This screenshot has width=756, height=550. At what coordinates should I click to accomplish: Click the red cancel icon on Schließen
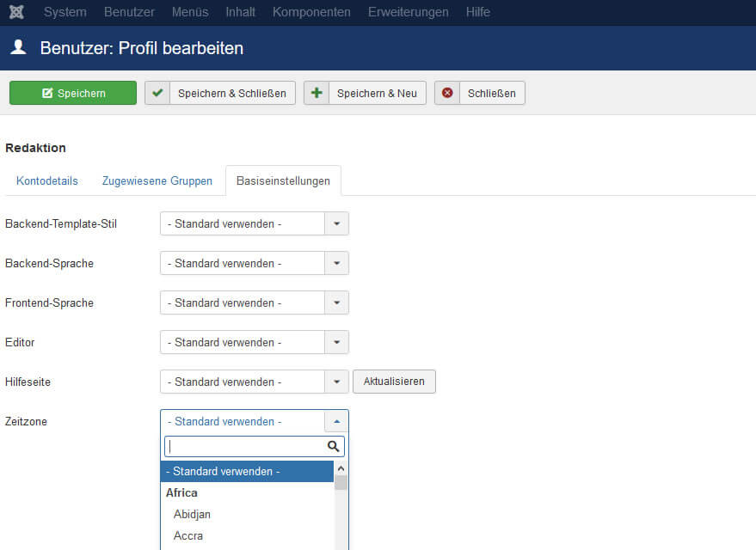[x=447, y=93]
